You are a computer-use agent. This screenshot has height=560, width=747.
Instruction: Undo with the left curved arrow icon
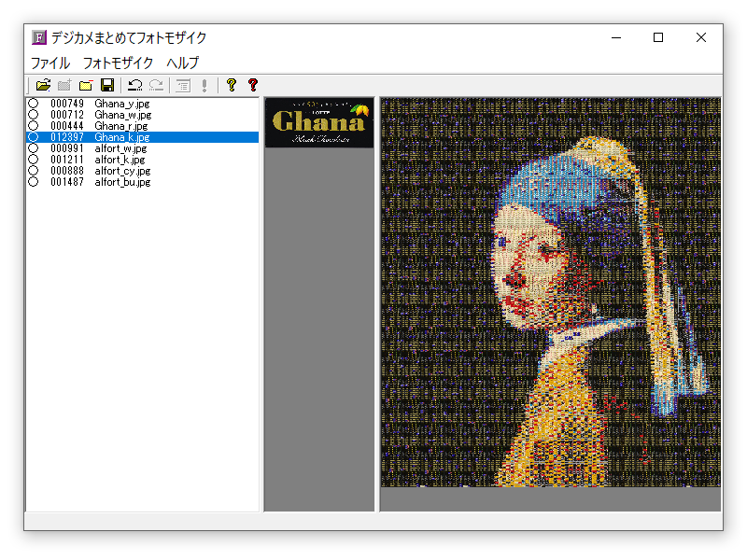(x=134, y=85)
